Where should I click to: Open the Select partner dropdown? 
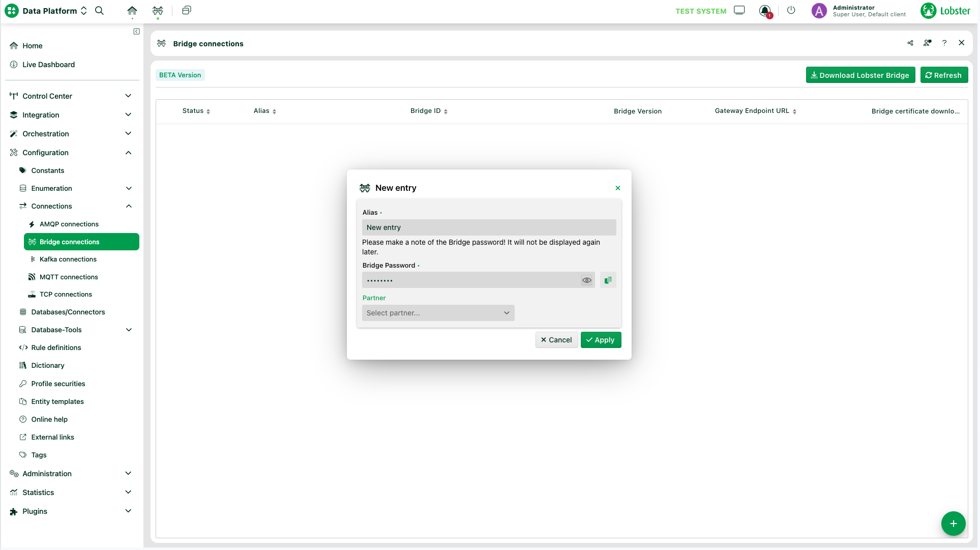pyautogui.click(x=438, y=313)
